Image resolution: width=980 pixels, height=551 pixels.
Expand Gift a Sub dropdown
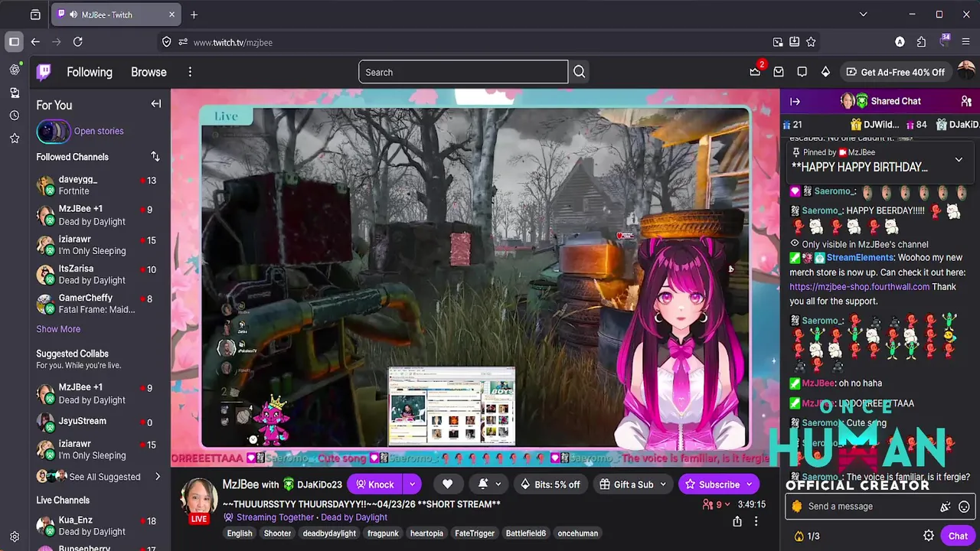(663, 484)
